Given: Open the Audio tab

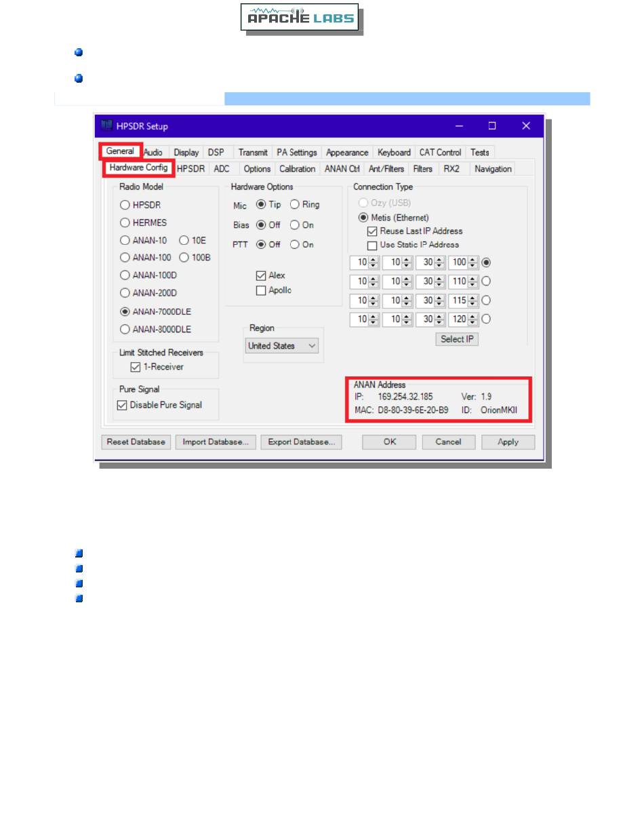Looking at the screenshot, I should [153, 153].
